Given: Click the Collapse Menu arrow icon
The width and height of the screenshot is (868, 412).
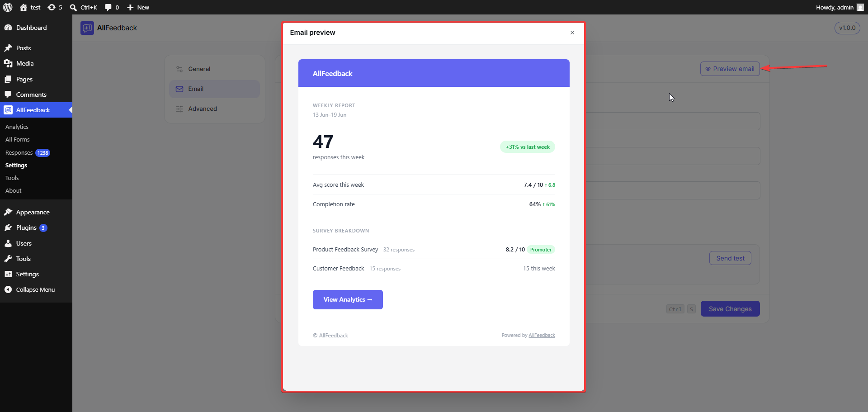Looking at the screenshot, I should [x=8, y=289].
